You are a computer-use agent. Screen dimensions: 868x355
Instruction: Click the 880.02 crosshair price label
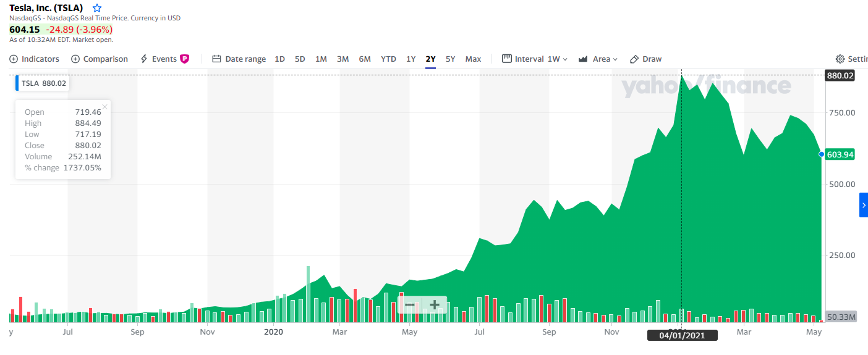(x=840, y=76)
